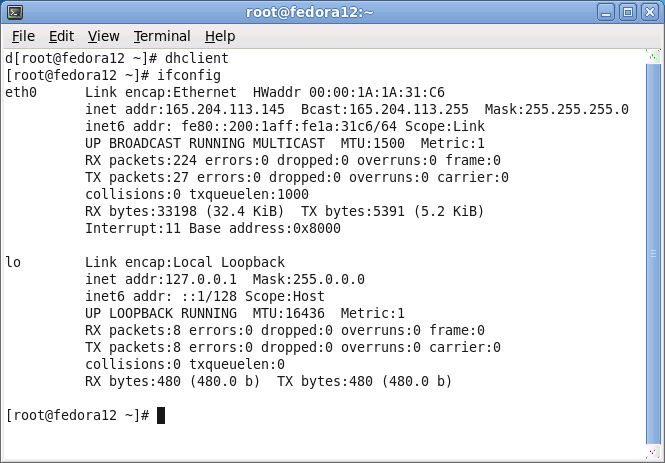This screenshot has width=665, height=463.
Task: Maximize the terminal window
Action: click(x=629, y=12)
